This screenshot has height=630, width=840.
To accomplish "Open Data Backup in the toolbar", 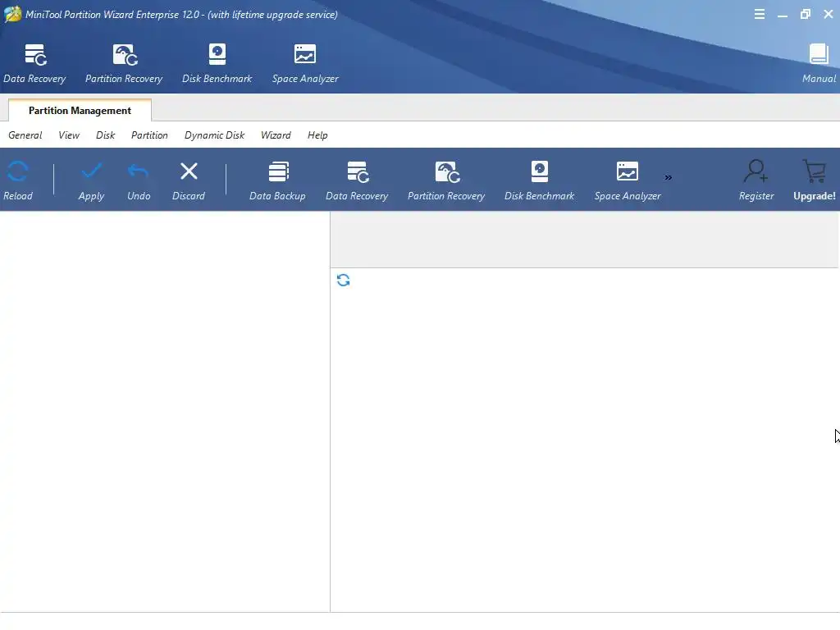I will pos(277,180).
